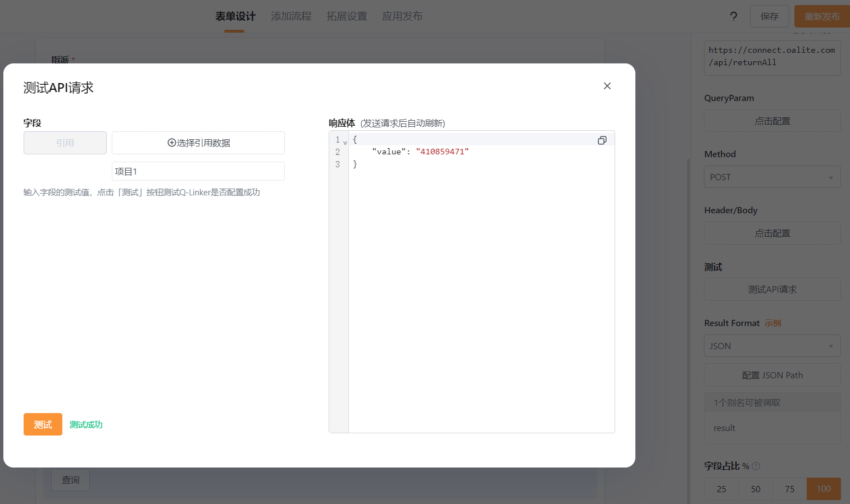
Task: Click the 查询 button behind the dialog
Action: coord(71,480)
